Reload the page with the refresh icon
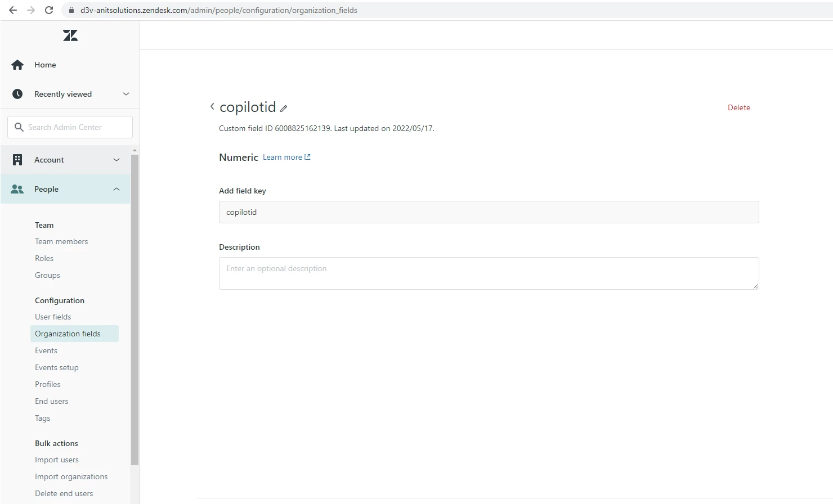 click(x=49, y=10)
